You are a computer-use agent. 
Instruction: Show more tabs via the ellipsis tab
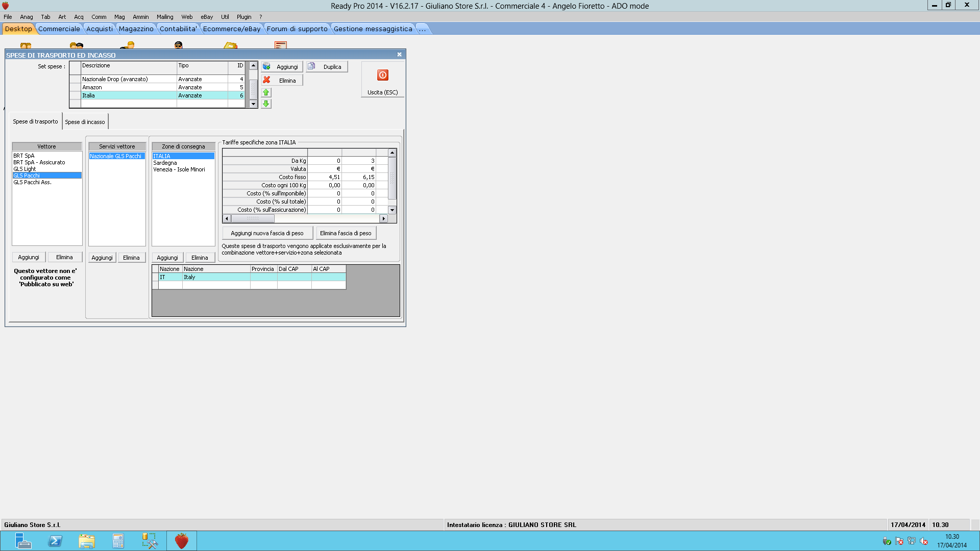(423, 29)
